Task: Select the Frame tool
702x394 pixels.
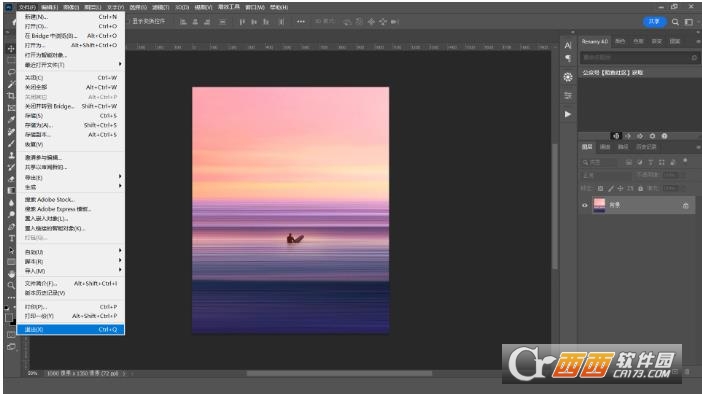Action: (11, 107)
